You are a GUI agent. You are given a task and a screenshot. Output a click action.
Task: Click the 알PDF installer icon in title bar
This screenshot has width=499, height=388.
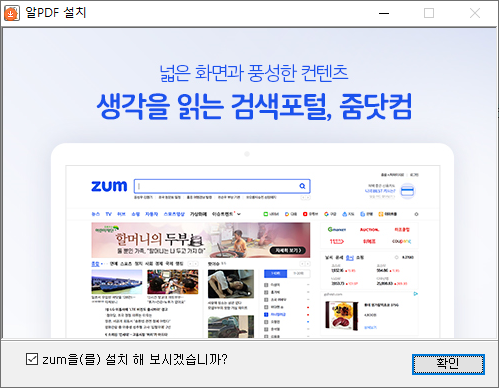pyautogui.click(x=12, y=13)
